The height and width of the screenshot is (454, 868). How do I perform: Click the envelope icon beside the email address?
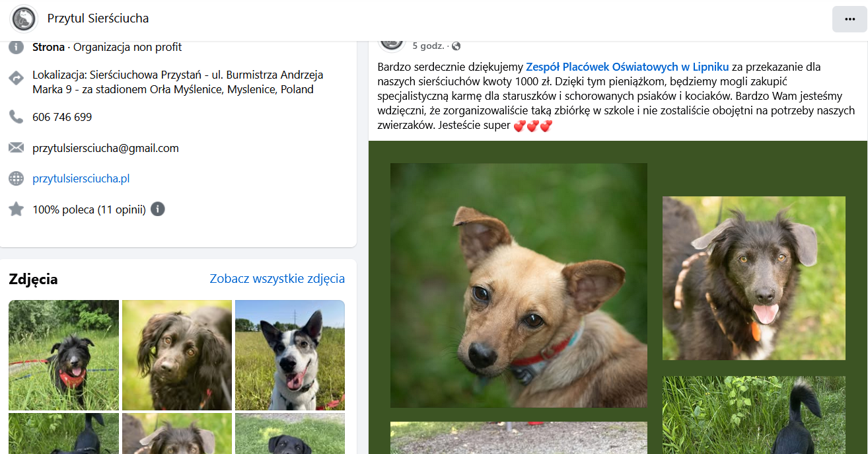16,148
